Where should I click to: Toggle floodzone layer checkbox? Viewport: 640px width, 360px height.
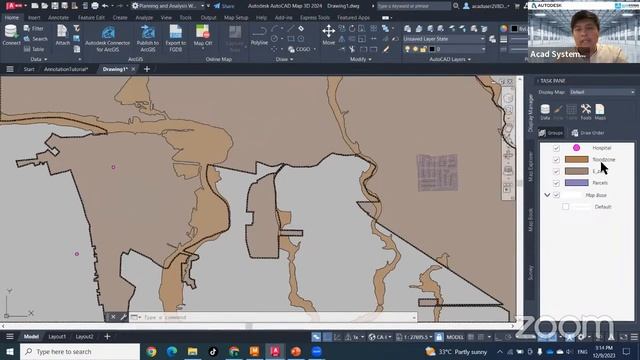[x=556, y=160]
